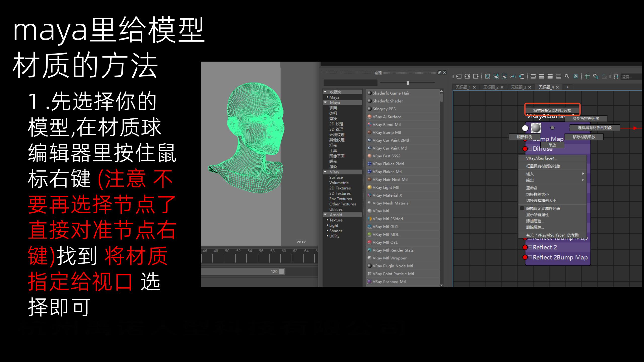Click the magnifier filter icon in toolbar

pos(567,76)
